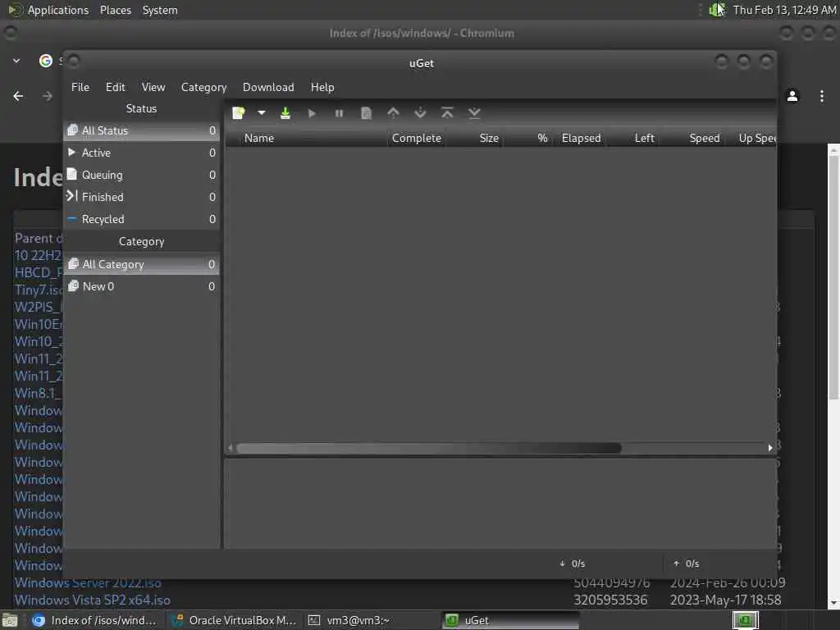Click the Elapsed column header
This screenshot has width=840, height=630.
coord(582,138)
